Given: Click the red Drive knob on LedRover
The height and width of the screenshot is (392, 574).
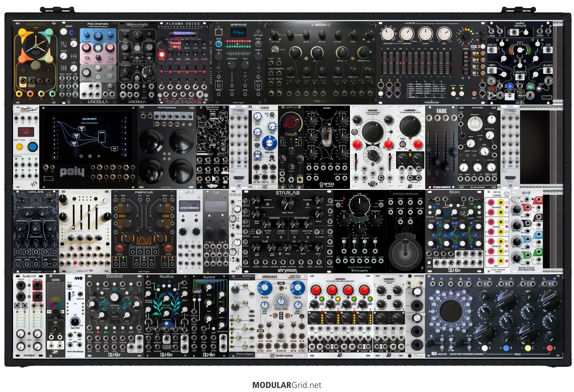Looking at the screenshot, I should 291,123.
